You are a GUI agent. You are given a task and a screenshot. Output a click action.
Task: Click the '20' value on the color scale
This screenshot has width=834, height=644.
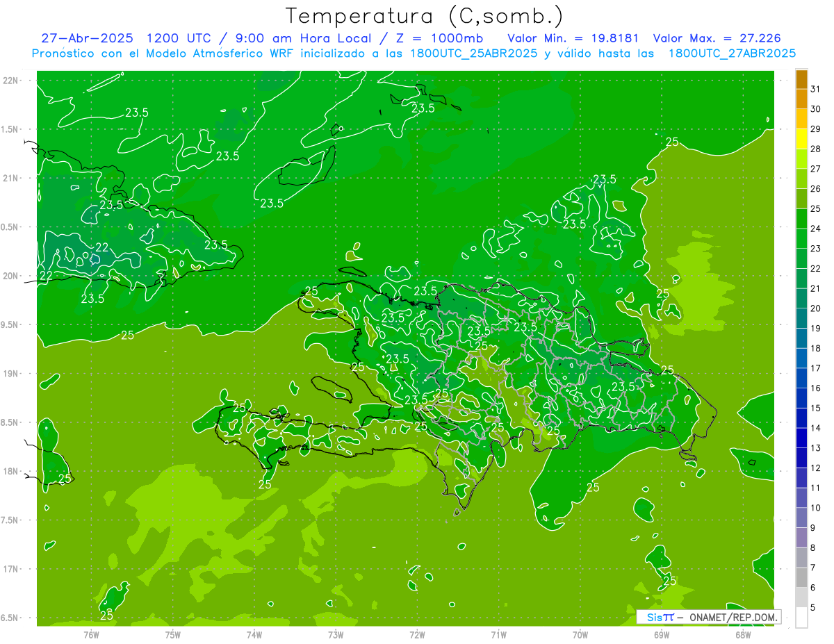coord(816,308)
